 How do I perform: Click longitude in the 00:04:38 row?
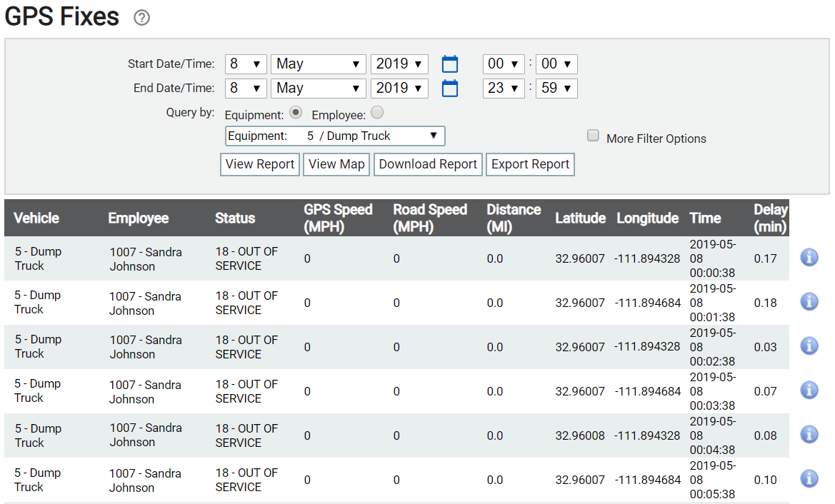[x=648, y=436]
